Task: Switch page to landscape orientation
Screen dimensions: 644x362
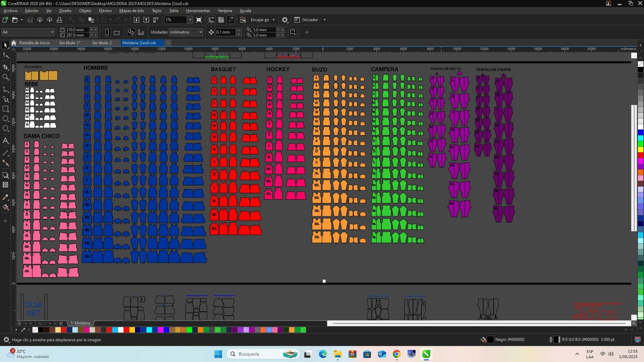Action: (117, 32)
